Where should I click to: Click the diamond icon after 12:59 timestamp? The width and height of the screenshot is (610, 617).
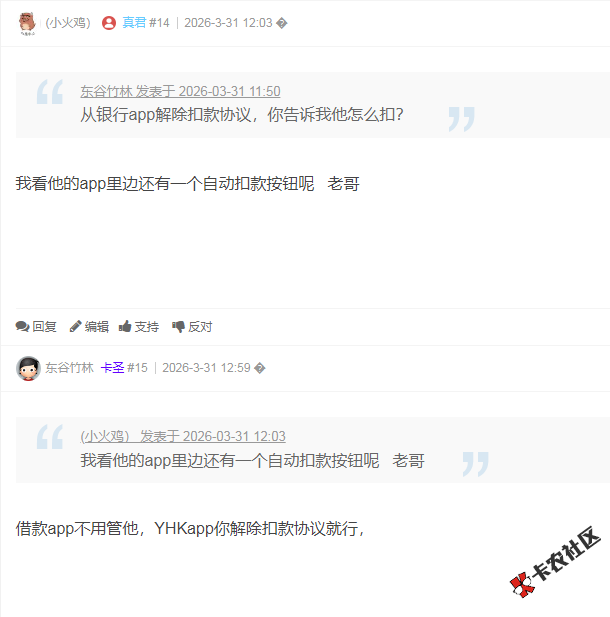coord(260,368)
